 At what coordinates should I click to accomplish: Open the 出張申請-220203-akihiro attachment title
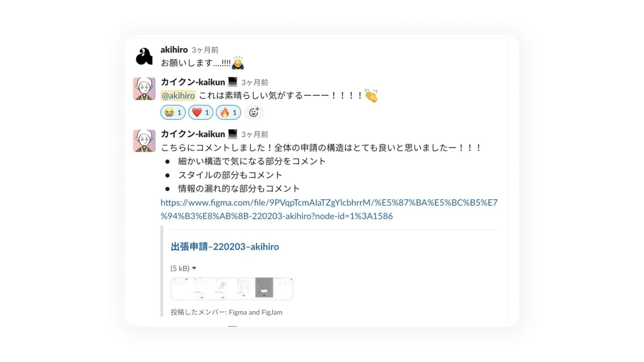pos(225,247)
